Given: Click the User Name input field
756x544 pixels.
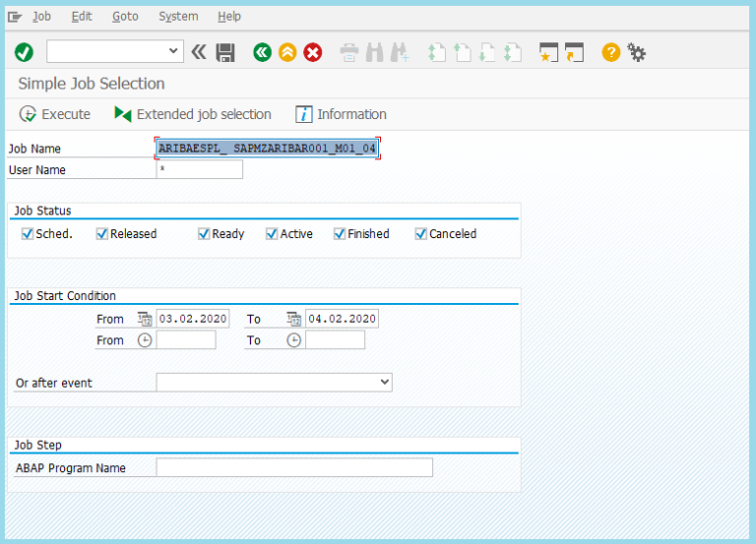Looking at the screenshot, I should click(200, 169).
